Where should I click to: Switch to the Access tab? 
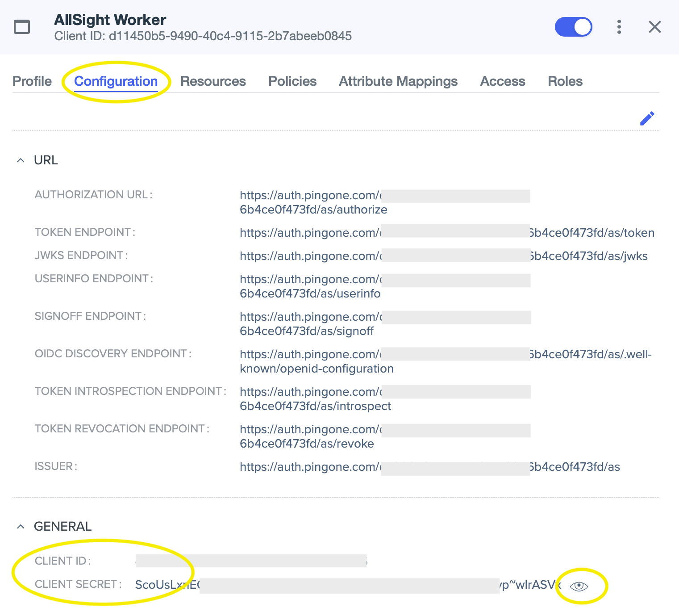[503, 81]
